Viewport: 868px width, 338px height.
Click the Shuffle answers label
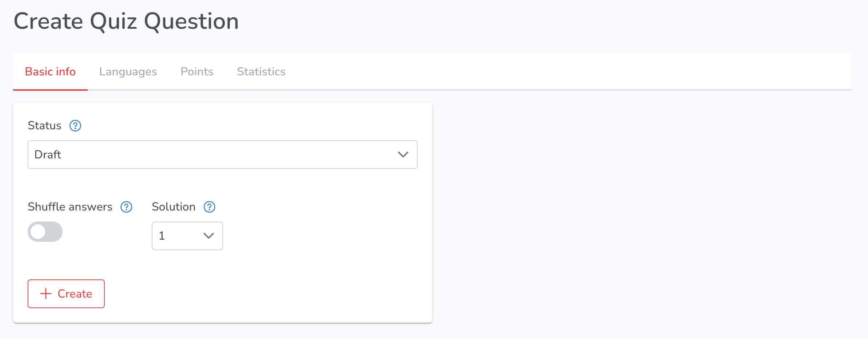tap(70, 207)
